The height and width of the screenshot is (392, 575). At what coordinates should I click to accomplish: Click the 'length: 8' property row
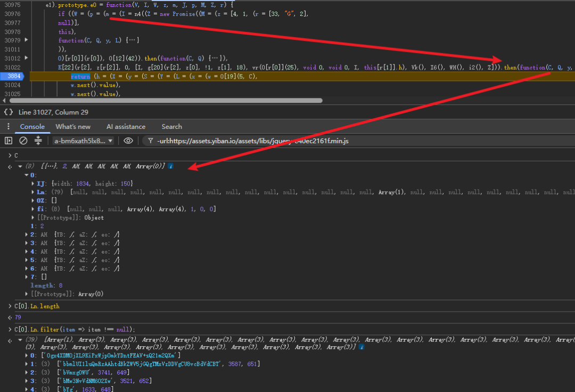pos(46,285)
